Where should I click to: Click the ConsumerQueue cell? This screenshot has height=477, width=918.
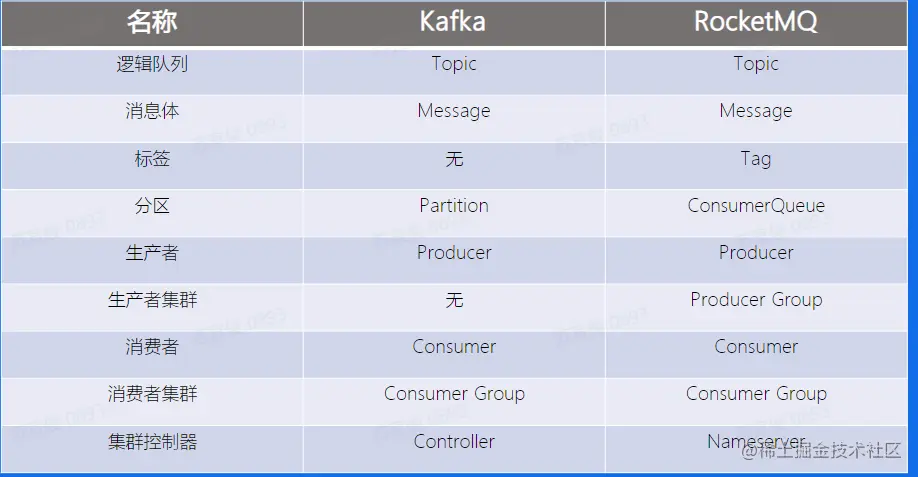[756, 205]
